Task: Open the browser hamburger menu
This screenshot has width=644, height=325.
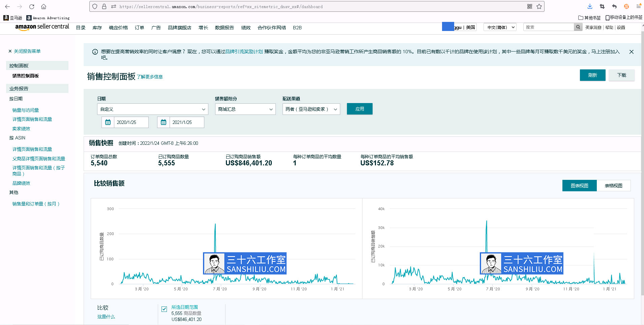Action: pyautogui.click(x=639, y=6)
